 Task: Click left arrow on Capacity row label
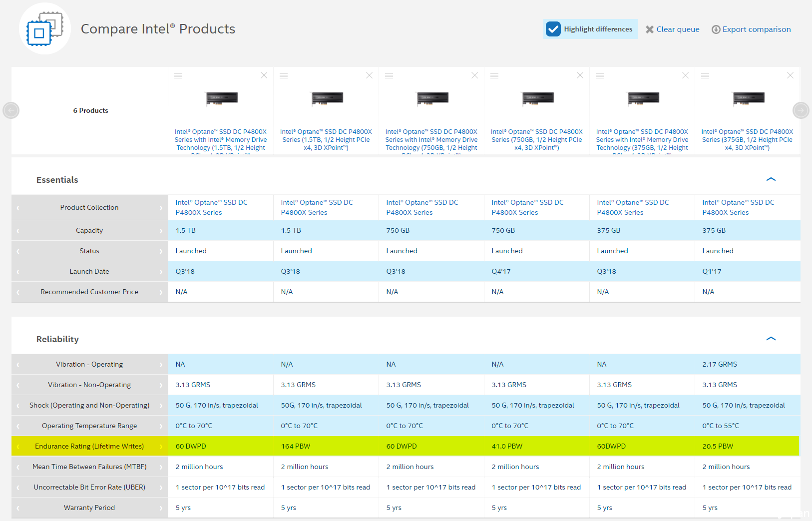coord(18,231)
